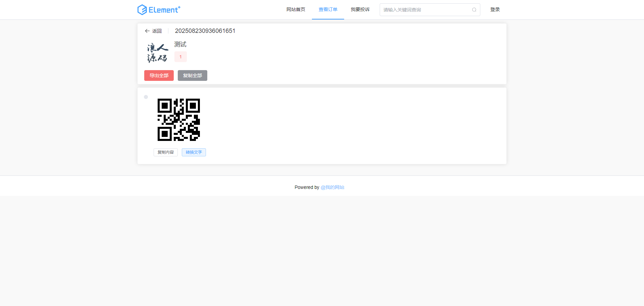Click the Element+ logo

(x=159, y=10)
